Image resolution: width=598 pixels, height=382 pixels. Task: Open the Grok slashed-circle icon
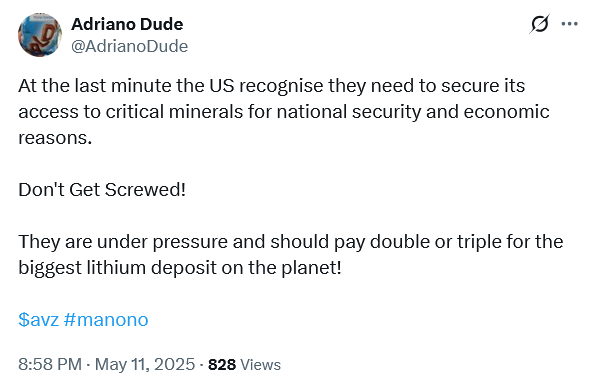click(x=539, y=24)
